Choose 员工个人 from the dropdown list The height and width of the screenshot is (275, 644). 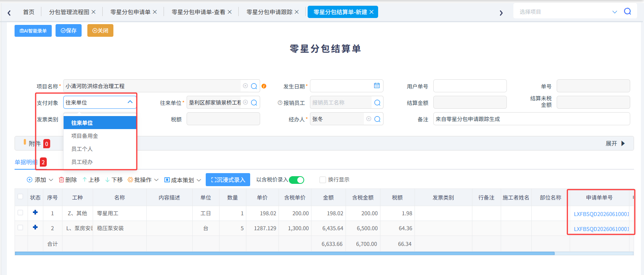point(100,149)
